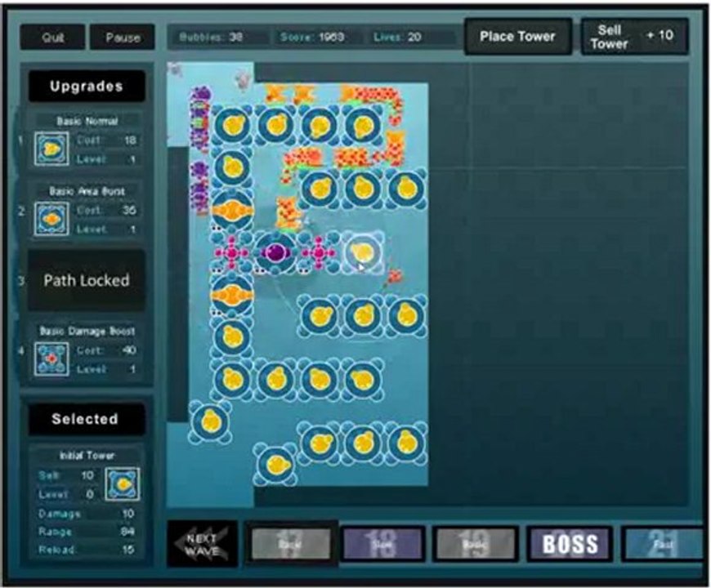The image size is (711, 588).
Task: Click the wave 21 Fast tile
Action: pos(664,543)
